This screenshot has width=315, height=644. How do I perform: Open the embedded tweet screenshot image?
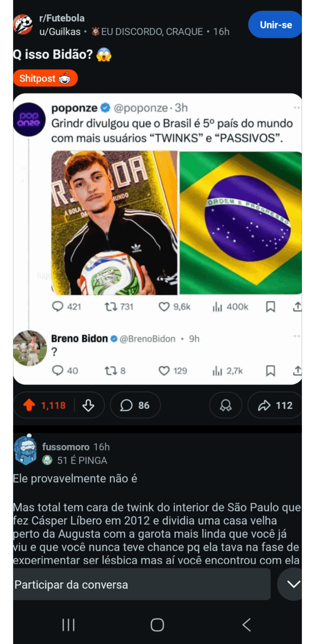157,239
